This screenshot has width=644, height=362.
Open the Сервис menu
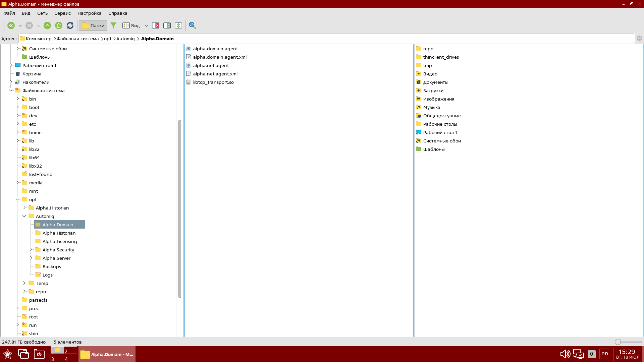(x=62, y=13)
